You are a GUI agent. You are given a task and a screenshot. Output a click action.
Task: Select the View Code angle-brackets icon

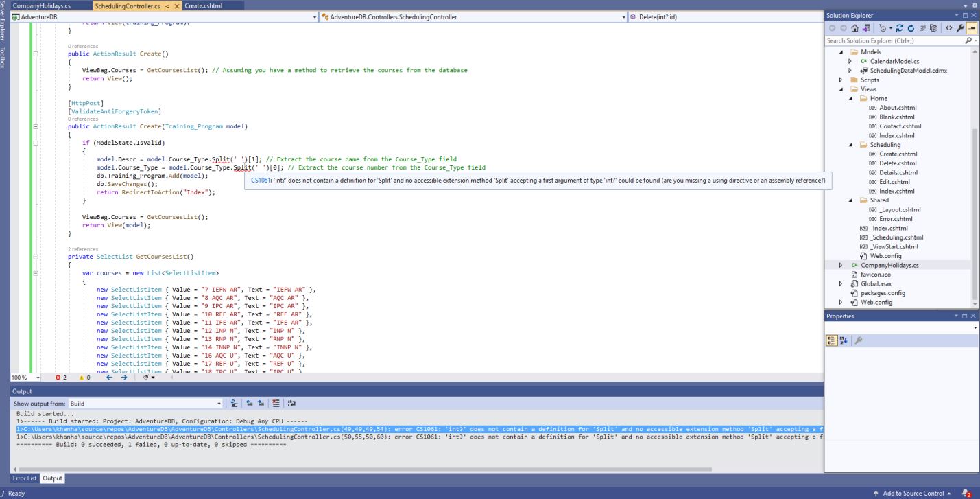pos(948,28)
